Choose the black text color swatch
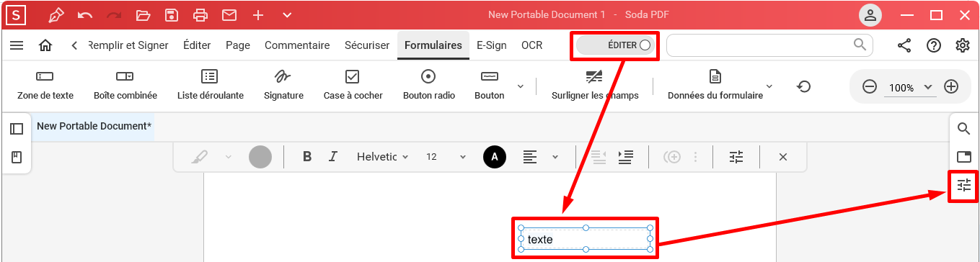This screenshot has width=980, height=262. [495, 157]
